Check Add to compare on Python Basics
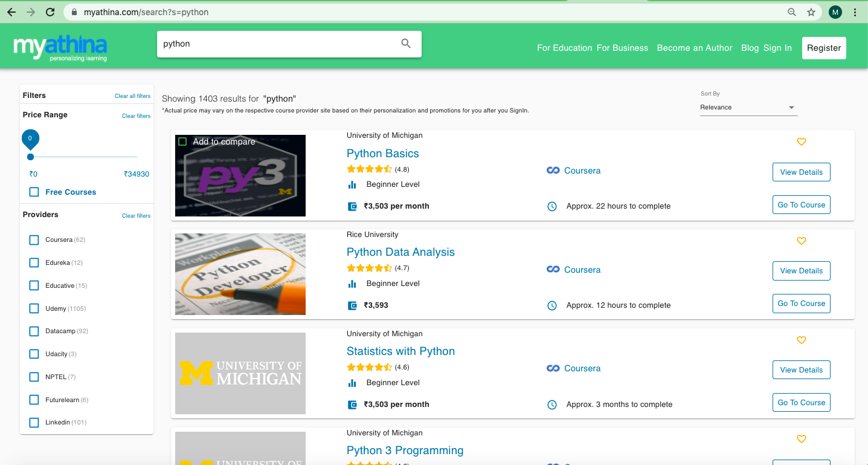 tap(182, 141)
